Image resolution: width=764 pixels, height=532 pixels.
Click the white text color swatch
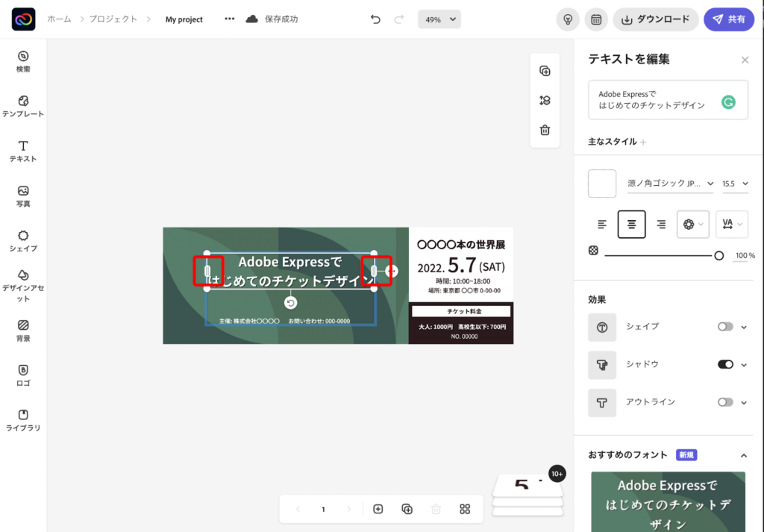pyautogui.click(x=602, y=184)
